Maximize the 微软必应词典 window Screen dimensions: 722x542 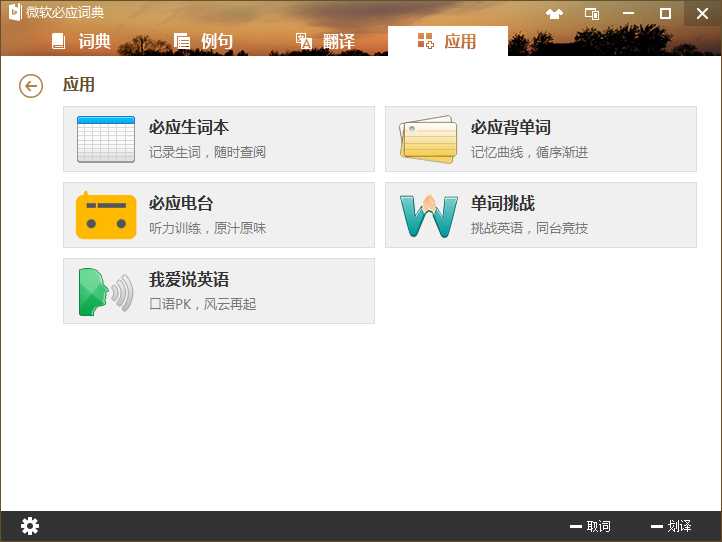[x=665, y=13]
